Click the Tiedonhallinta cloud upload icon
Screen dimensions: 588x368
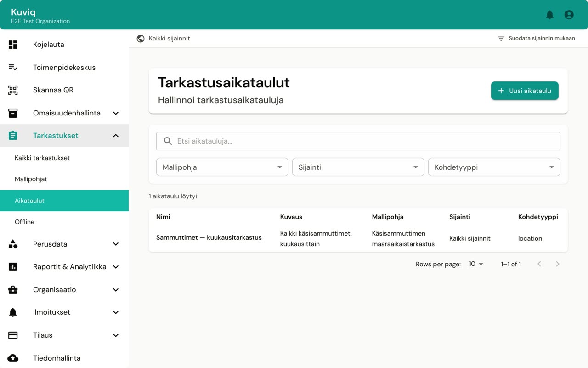coord(13,358)
